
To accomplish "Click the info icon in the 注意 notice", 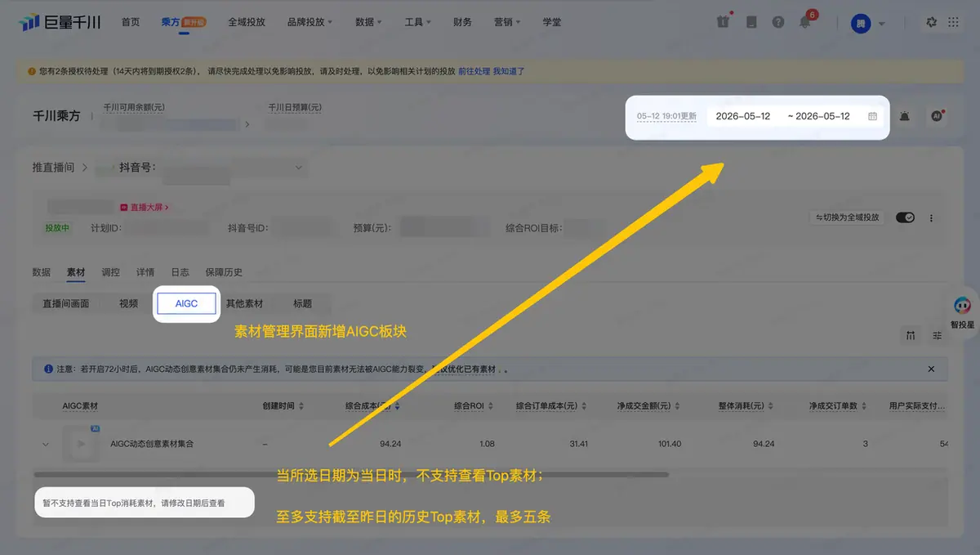I will (48, 369).
